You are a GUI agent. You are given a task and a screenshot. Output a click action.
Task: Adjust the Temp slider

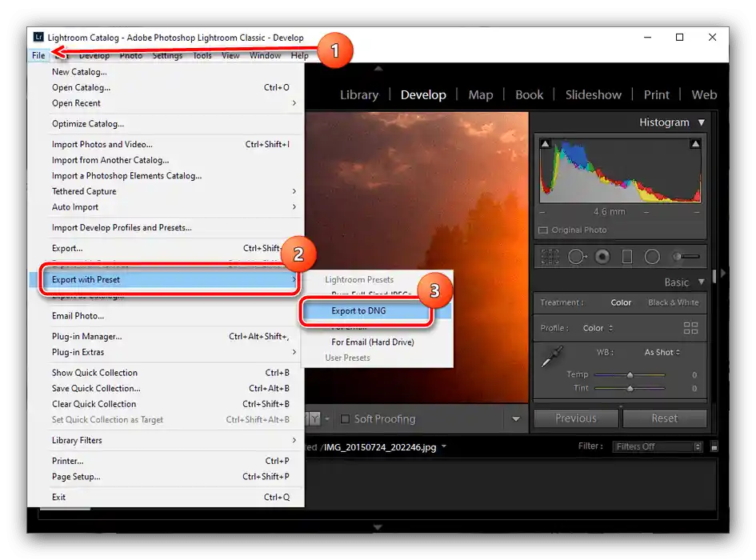pos(630,374)
